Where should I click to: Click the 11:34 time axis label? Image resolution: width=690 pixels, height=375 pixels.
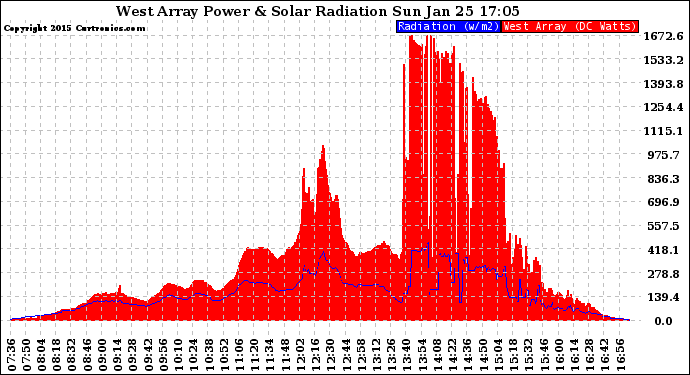pos(270,355)
